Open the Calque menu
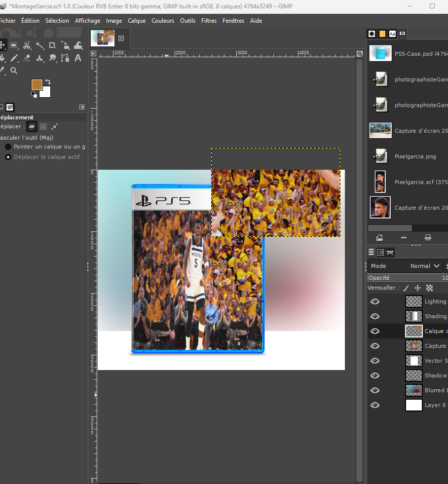The width and height of the screenshot is (448, 484). pos(137,21)
